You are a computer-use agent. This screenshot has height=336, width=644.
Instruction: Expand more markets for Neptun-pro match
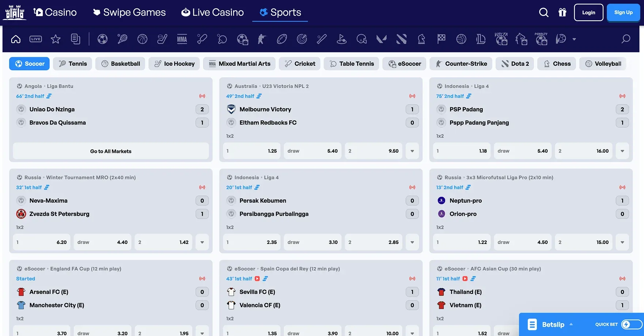622,242
